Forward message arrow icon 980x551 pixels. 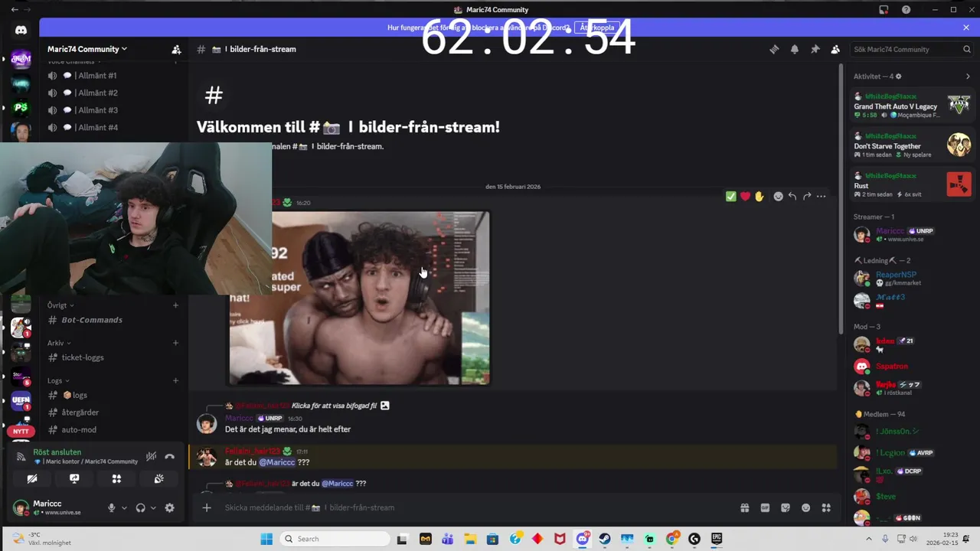tap(807, 197)
